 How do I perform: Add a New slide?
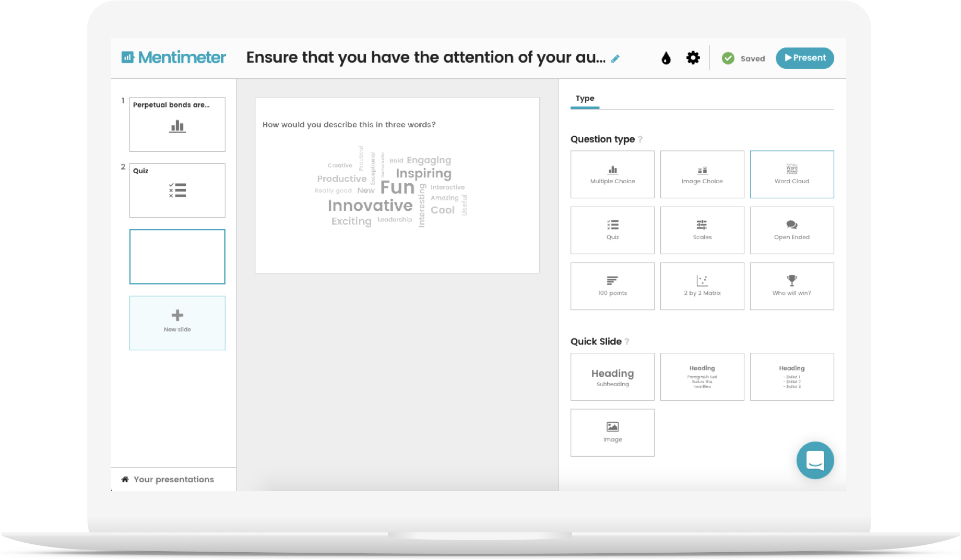177,323
